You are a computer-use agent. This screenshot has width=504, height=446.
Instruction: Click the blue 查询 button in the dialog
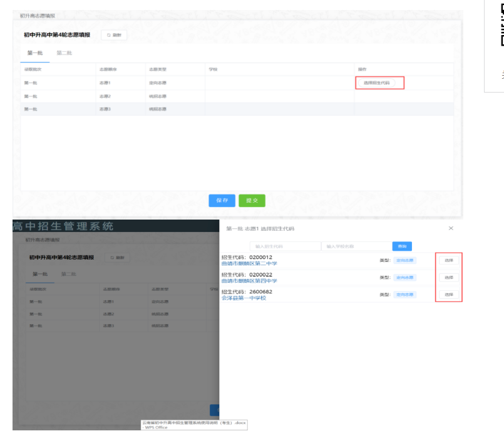[x=402, y=246]
